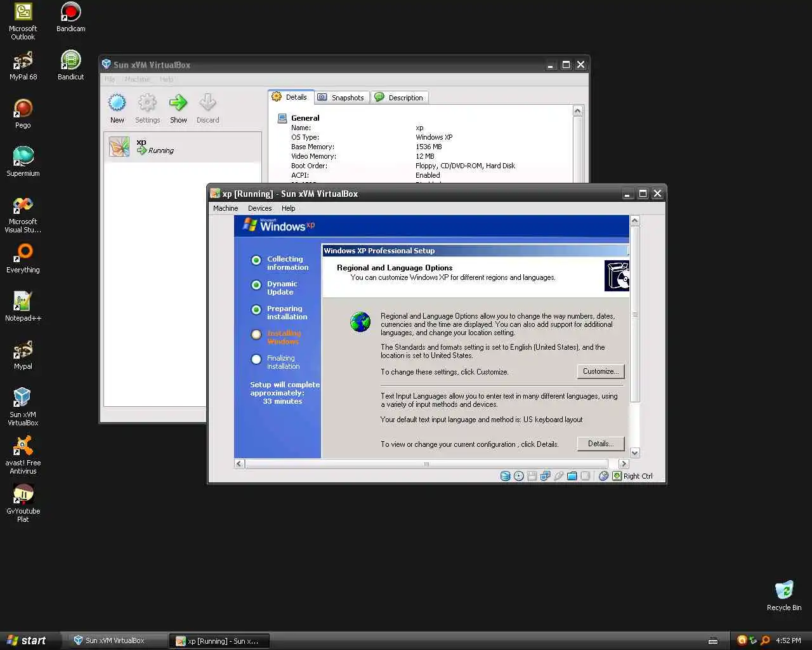
Task: Switch to the Snapshots tab
Action: [341, 97]
